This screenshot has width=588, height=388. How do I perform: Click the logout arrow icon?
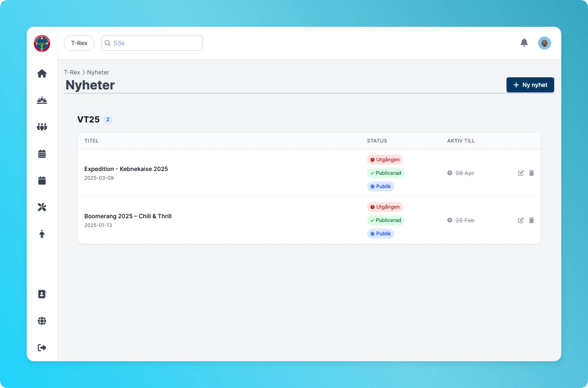pyautogui.click(x=42, y=348)
